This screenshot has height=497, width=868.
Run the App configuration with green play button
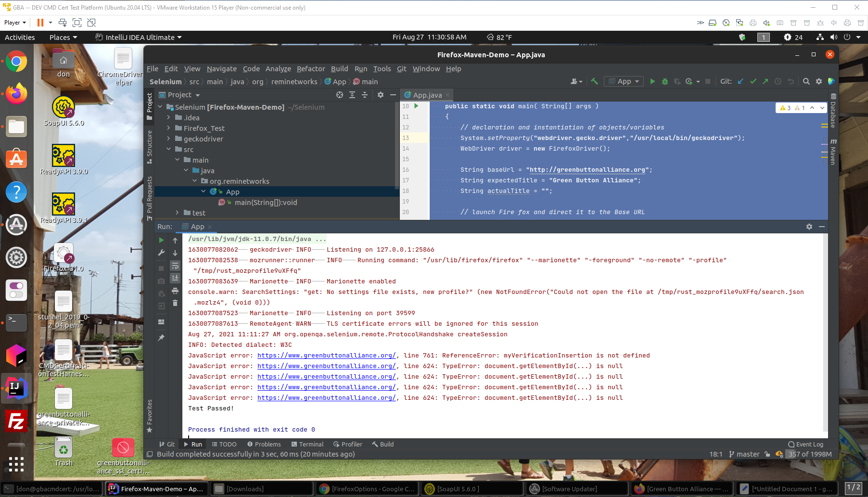pos(652,81)
